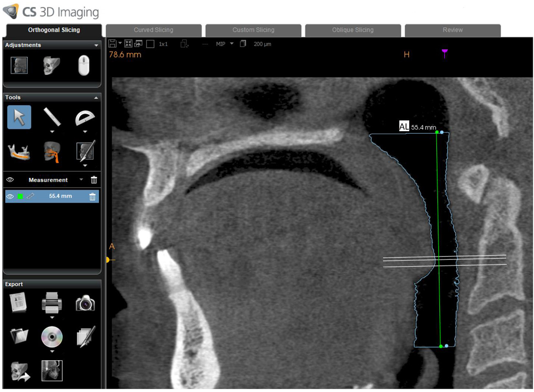Activate the airway segmentation skull tool
Image resolution: width=534 pixels, height=392 pixels.
coord(52,152)
